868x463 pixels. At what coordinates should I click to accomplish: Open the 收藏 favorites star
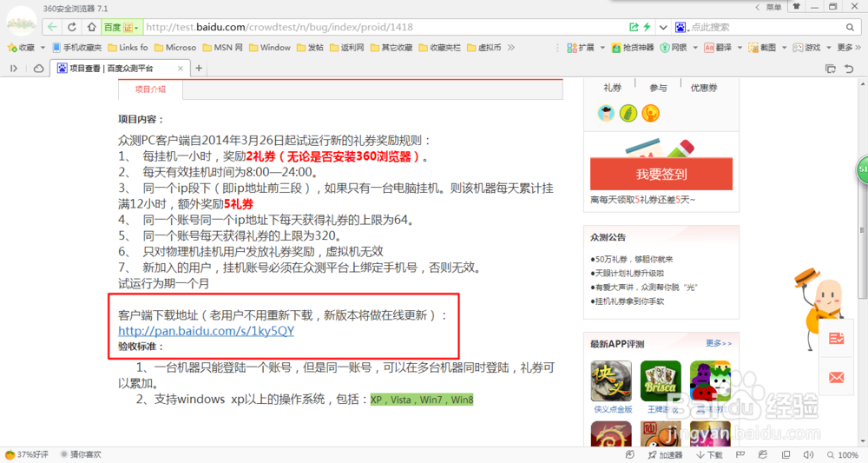pyautogui.click(x=21, y=48)
